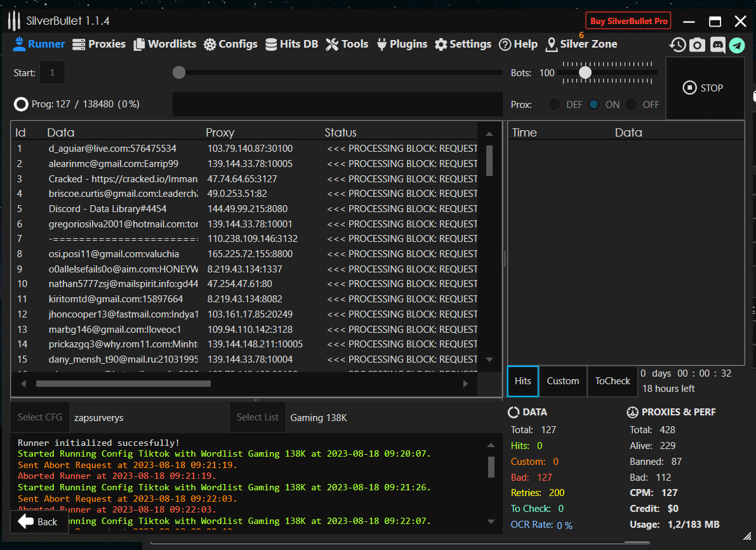Image resolution: width=756 pixels, height=550 pixels.
Task: Open the Telegram icon link
Action: (x=736, y=44)
